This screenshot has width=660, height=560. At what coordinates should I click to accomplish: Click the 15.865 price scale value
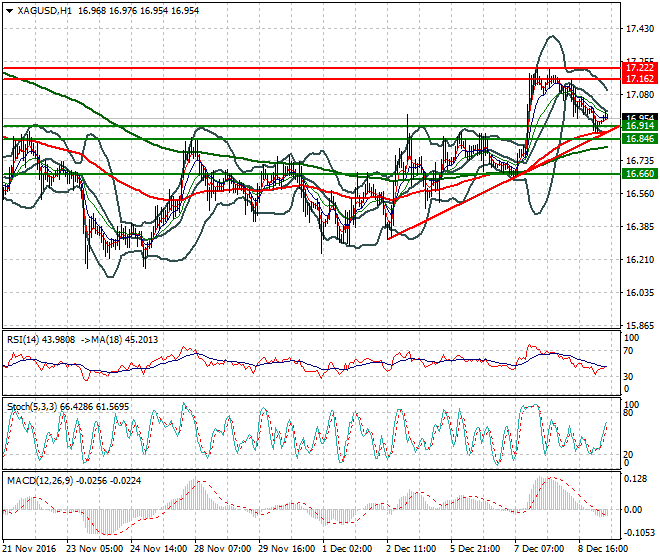[x=640, y=325]
